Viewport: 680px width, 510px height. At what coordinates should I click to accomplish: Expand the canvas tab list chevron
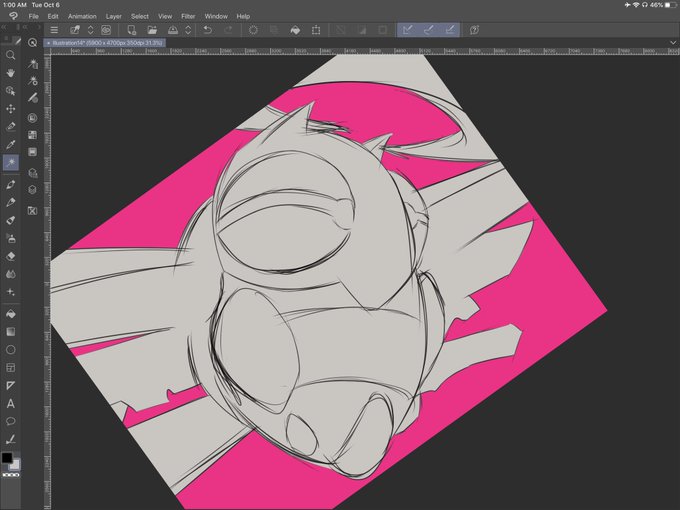pos(673,42)
